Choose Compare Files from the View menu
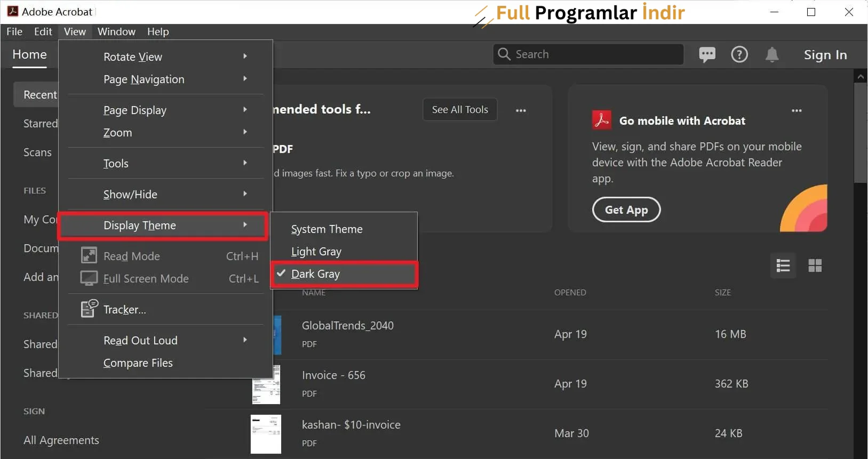The image size is (868, 459). coord(165,363)
